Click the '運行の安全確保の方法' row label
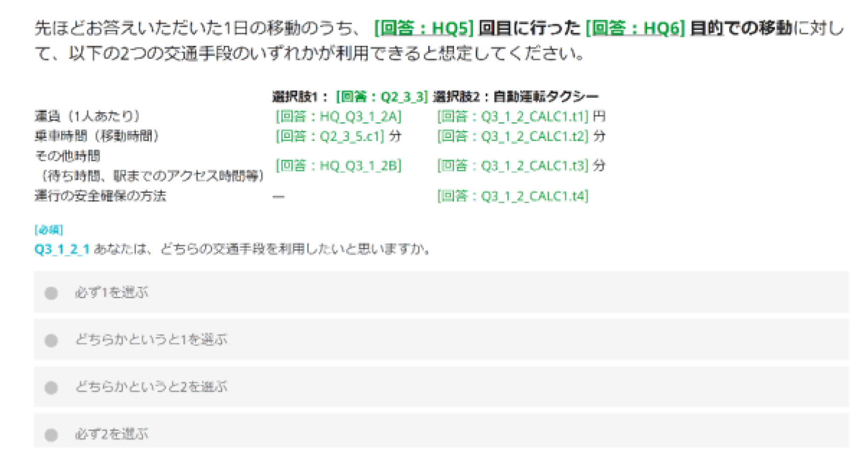 click(100, 196)
